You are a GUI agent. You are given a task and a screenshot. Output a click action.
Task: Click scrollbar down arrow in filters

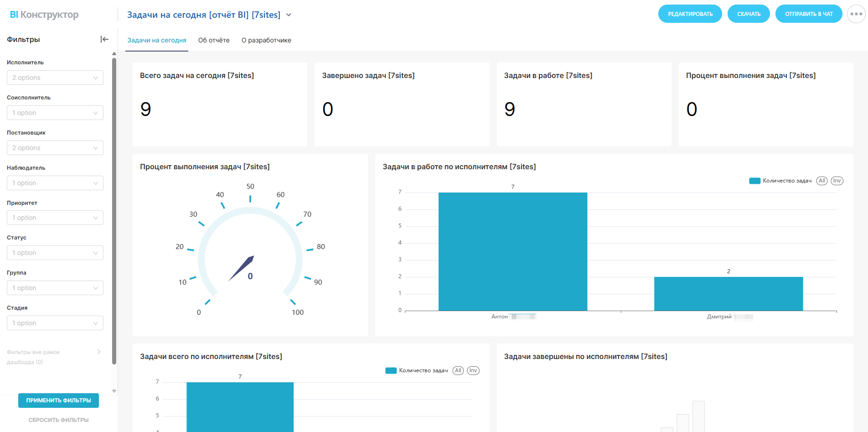pos(114,391)
